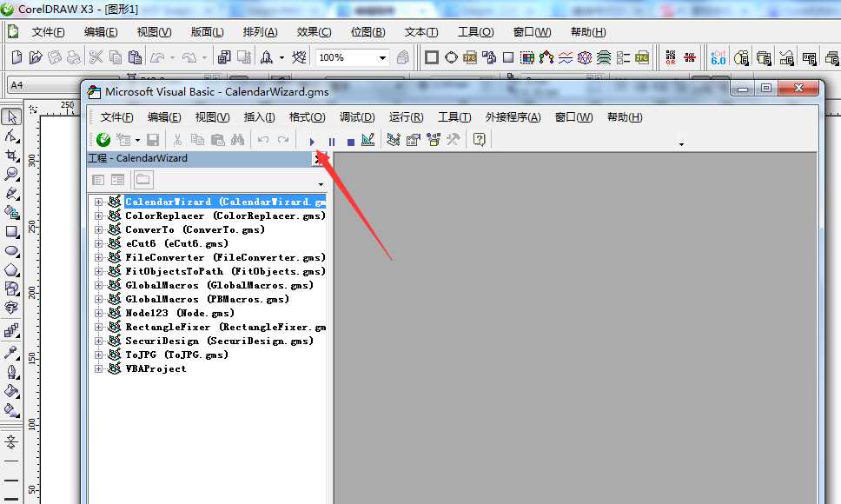The image size is (841, 504).
Task: Switch to CorelDRAW via the green view icon
Action: [x=103, y=140]
